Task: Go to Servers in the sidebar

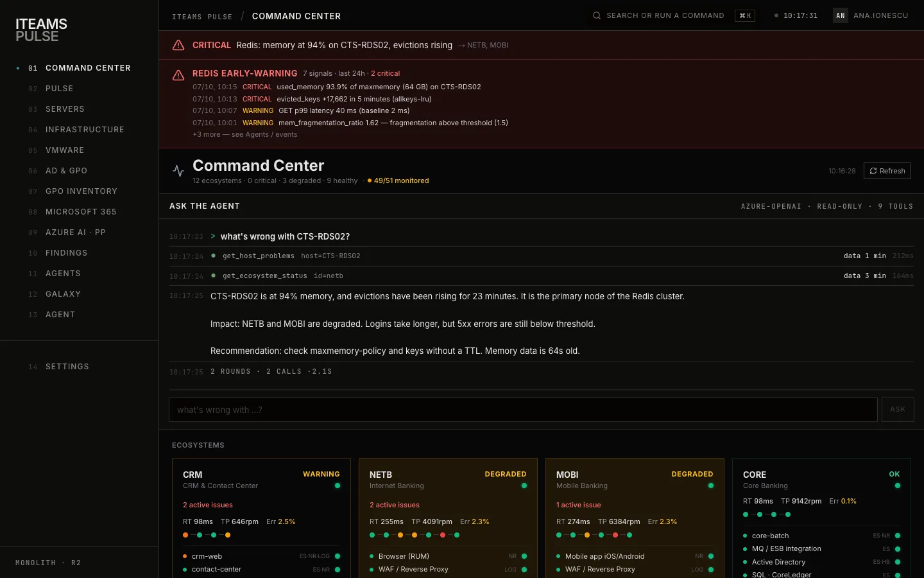Action: [80, 109]
